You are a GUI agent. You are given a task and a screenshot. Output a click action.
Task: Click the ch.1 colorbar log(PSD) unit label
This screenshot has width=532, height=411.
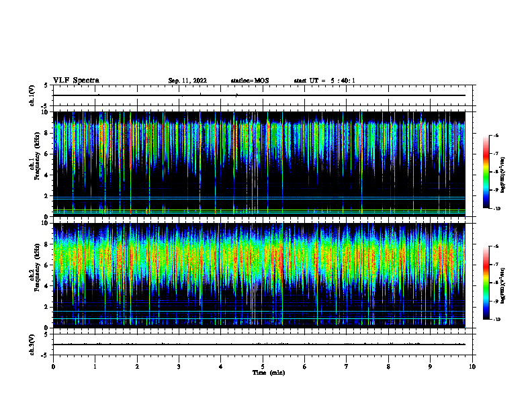click(x=503, y=175)
